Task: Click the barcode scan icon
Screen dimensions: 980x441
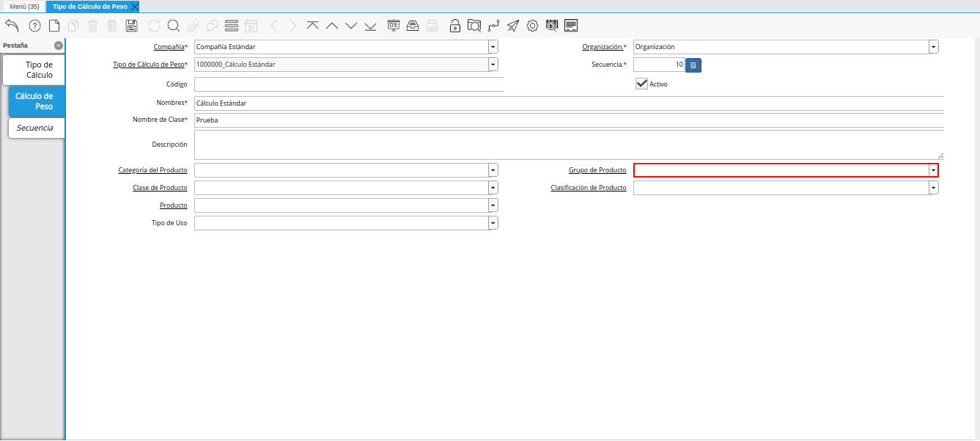Action: pyautogui.click(x=552, y=26)
